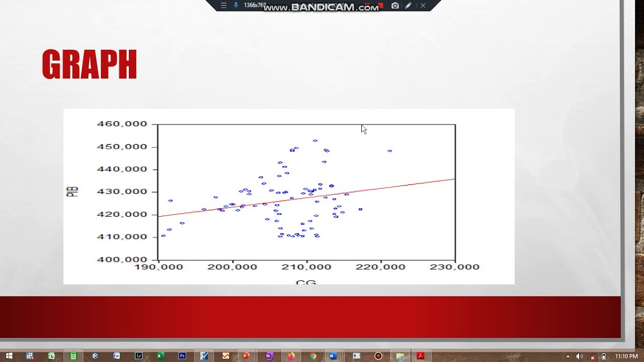The width and height of the screenshot is (644, 362).
Task: Click the Bandicam blue pin icon
Action: tap(235, 6)
